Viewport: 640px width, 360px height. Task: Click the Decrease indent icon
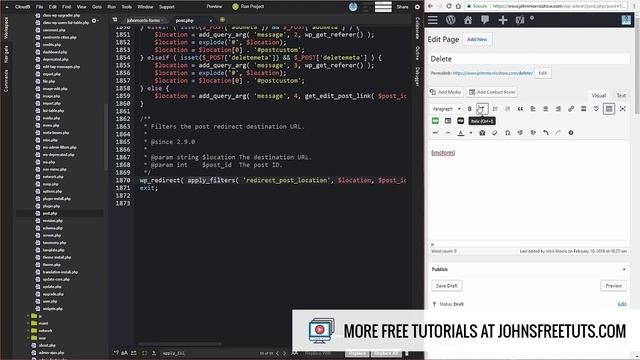pos(520,133)
